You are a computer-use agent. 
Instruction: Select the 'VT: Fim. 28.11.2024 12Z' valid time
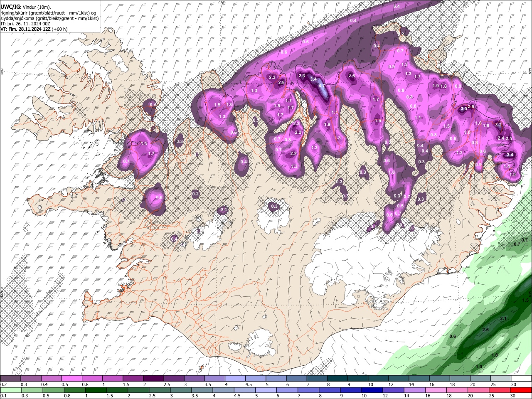pos(26,29)
